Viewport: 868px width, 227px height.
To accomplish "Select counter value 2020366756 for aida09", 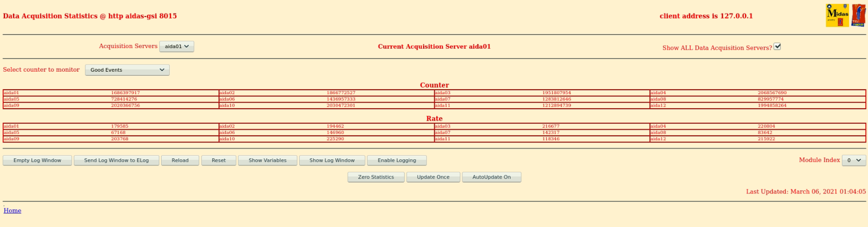I will click(126, 106).
